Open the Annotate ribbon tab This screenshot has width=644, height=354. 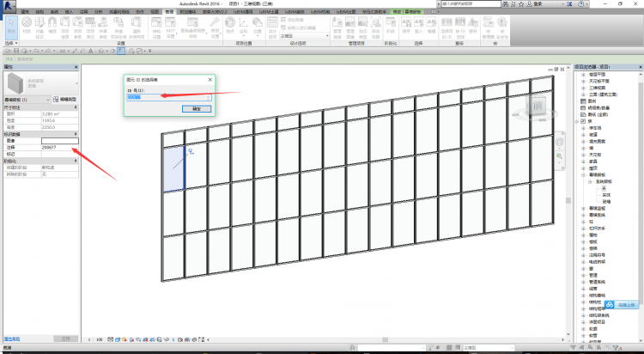[x=84, y=12]
